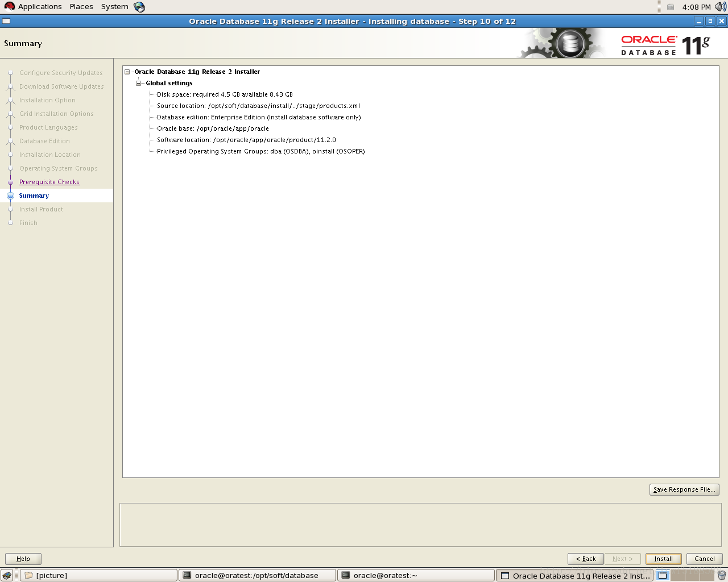Viewport: 728px width, 582px height.
Task: Select the Source location row
Action: 258,106
